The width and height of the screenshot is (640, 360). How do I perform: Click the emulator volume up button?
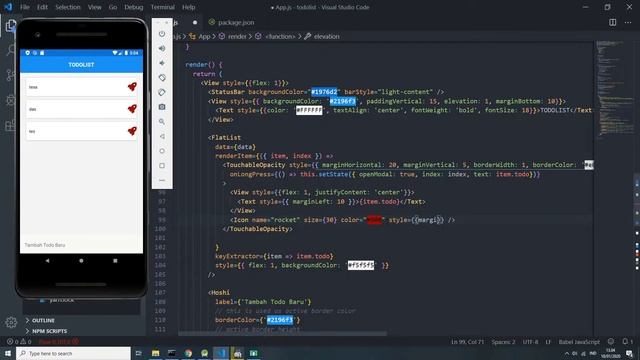162,48
